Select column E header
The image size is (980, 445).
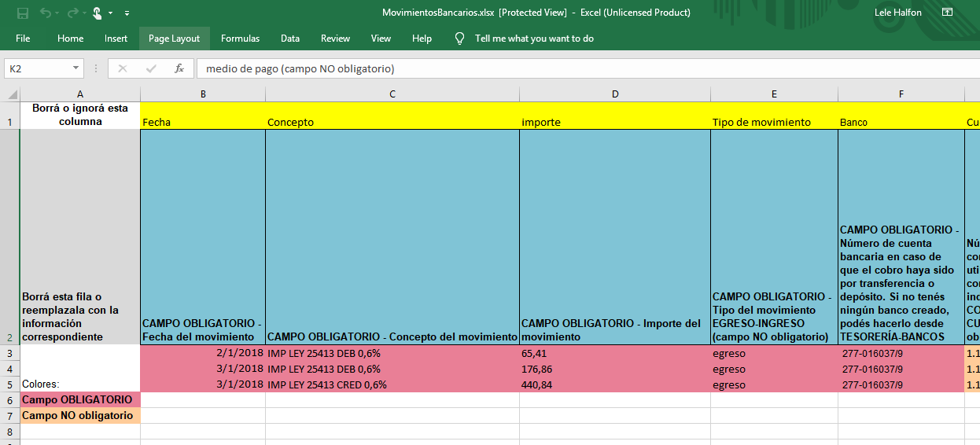[x=774, y=94]
